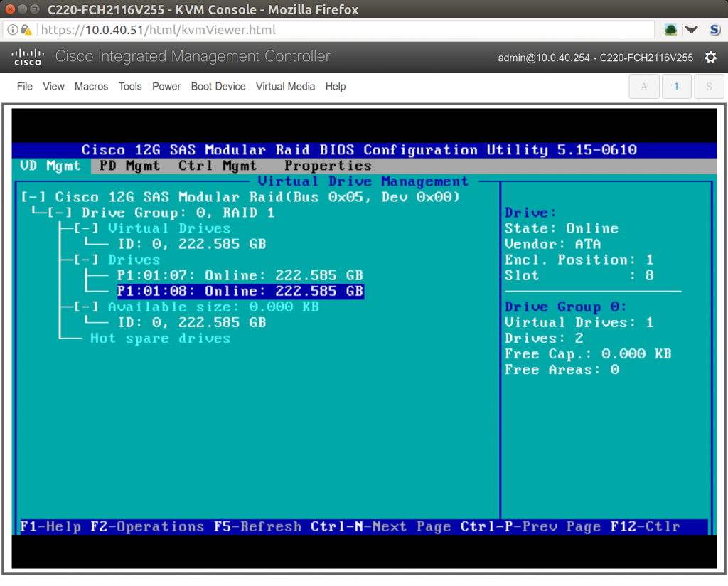The image size is (728, 586).
Task: Open the Boot Device menu
Action: 218,86
